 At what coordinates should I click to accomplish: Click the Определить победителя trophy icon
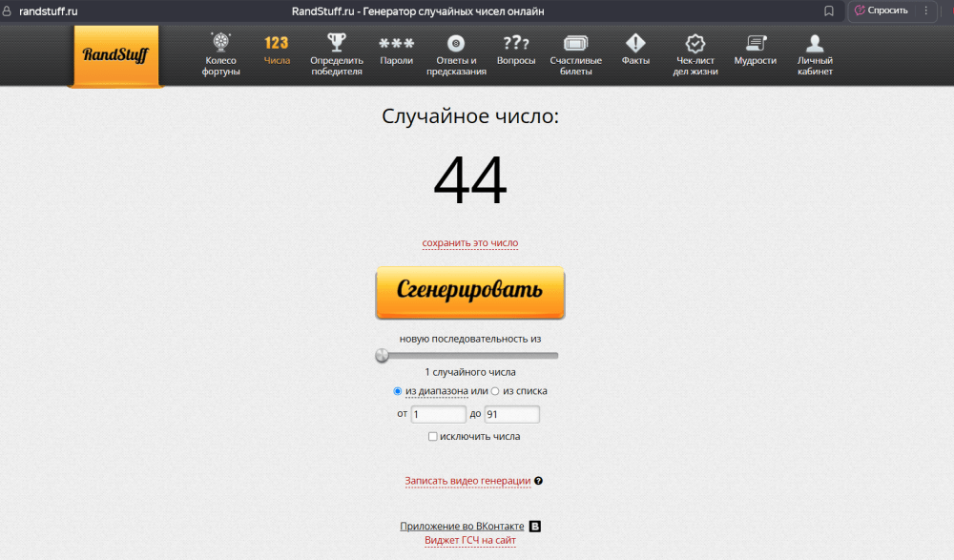[x=337, y=43]
